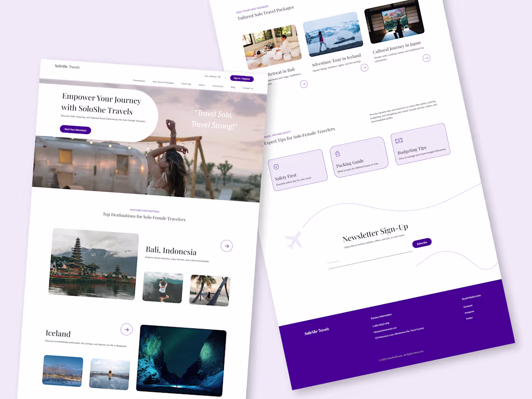Screen dimensions: 532x399
Task: Click the Budgeting Tips money icon
Action: tap(399, 140)
